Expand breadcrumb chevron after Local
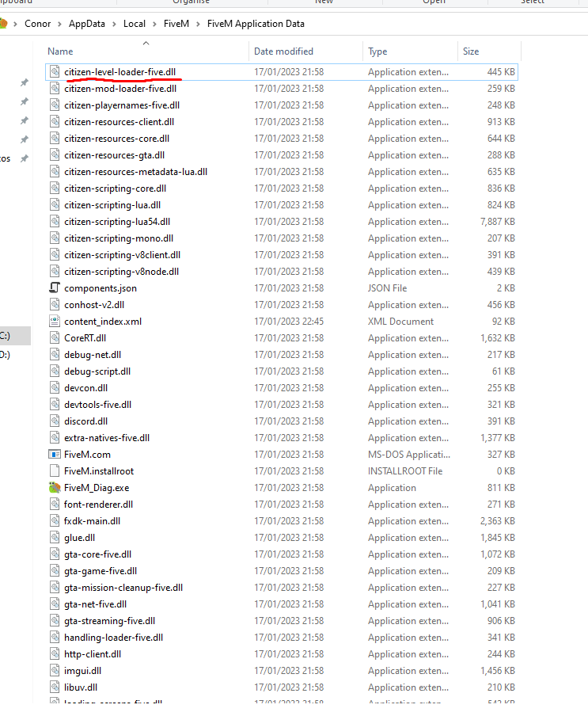Image resolution: width=588 pixels, height=716 pixels. [x=154, y=24]
